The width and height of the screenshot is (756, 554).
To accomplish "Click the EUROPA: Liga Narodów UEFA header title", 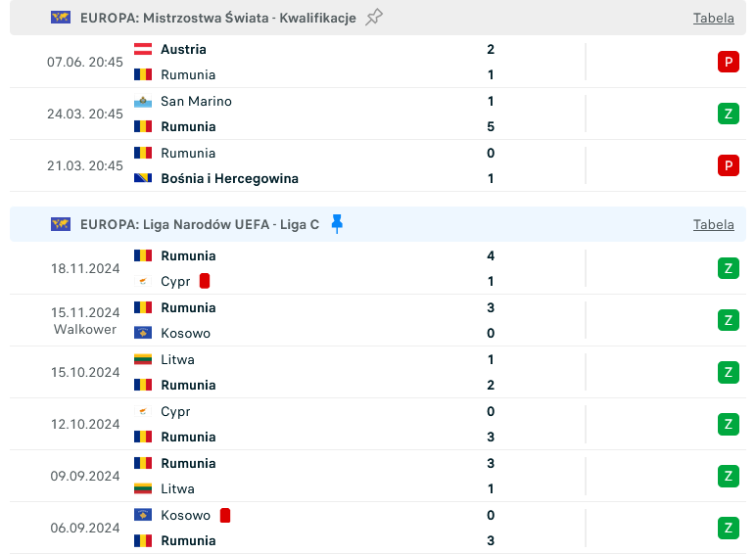I will 200,224.
